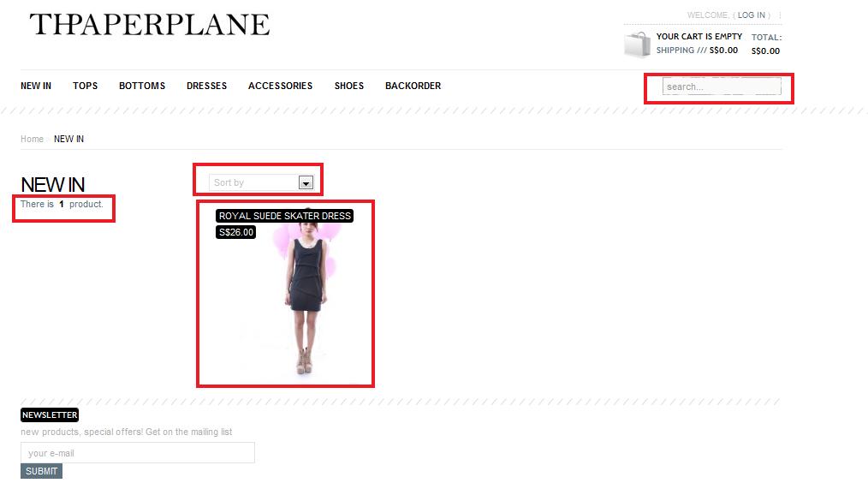The height and width of the screenshot is (501, 868).
Task: Open the DRESSES category
Action: click(206, 86)
